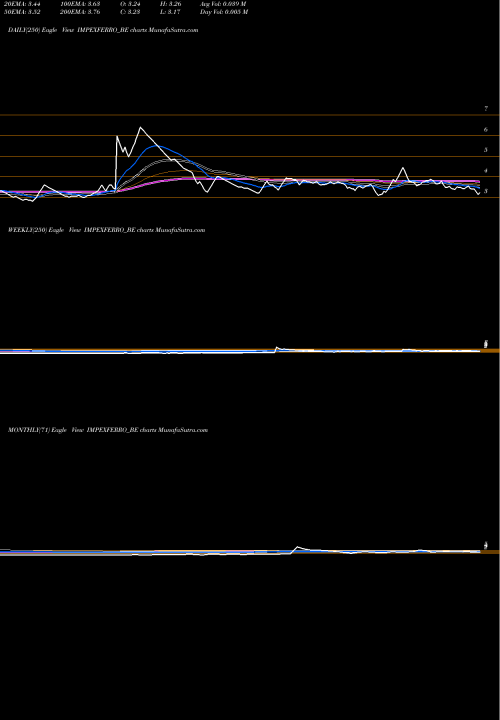Click the 200EMA: 3.76 value
This screenshot has height=720, width=500.
(80, 12)
